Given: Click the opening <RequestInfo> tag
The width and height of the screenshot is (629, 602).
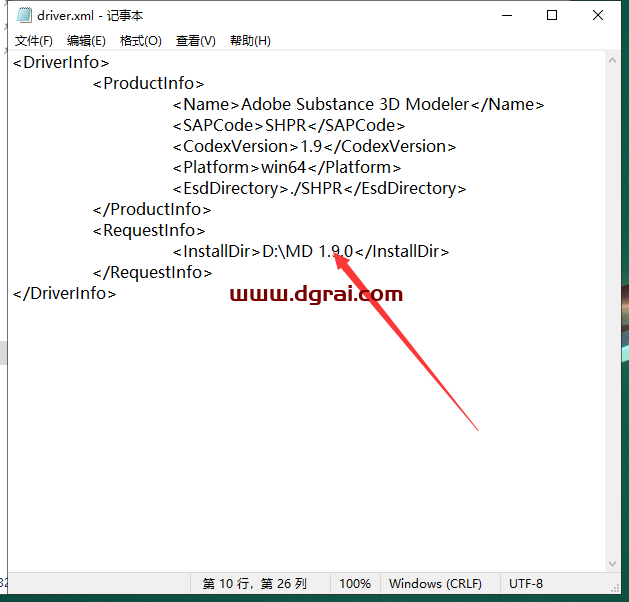Looking at the screenshot, I should pos(149,230).
